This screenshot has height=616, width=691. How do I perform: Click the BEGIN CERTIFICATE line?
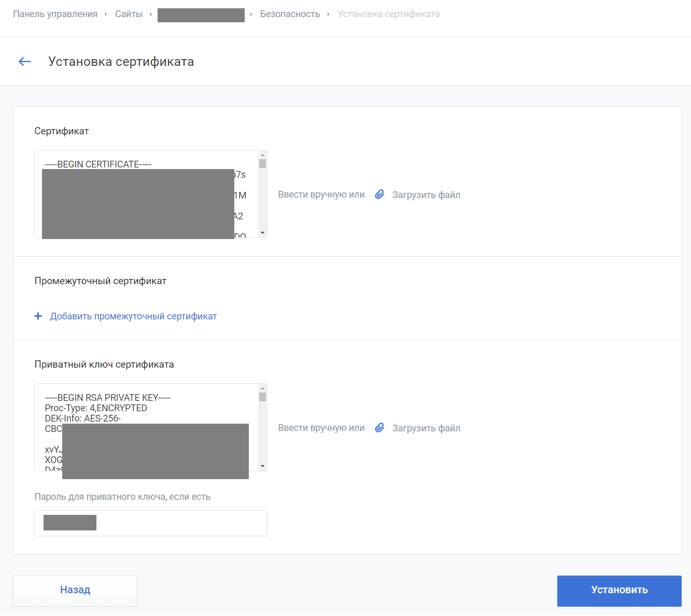coord(98,164)
